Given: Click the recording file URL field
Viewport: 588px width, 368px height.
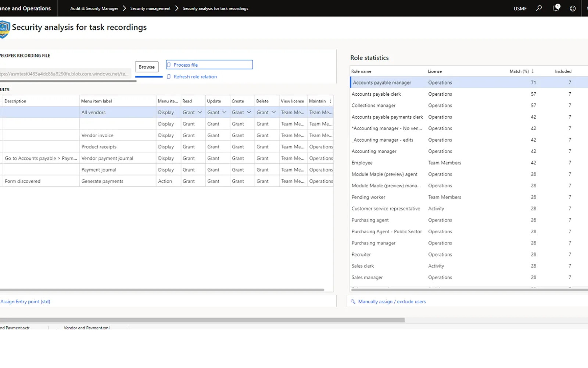Looking at the screenshot, I should point(65,74).
